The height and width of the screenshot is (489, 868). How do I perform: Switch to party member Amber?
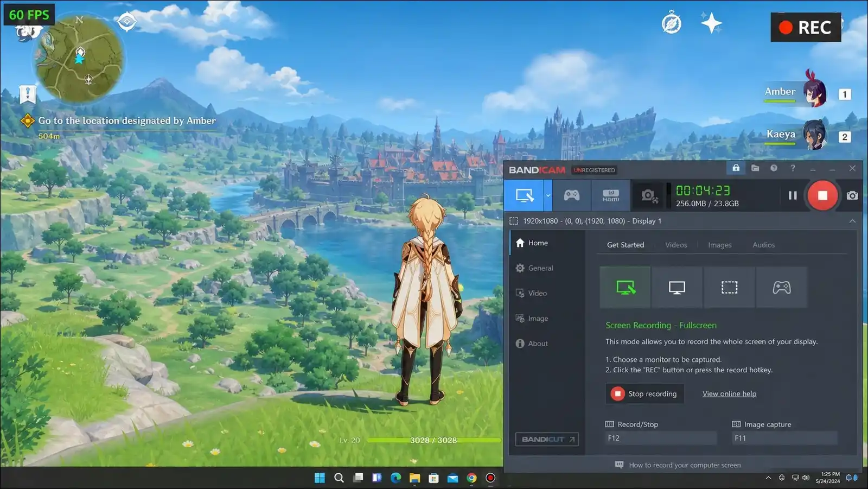point(795,91)
